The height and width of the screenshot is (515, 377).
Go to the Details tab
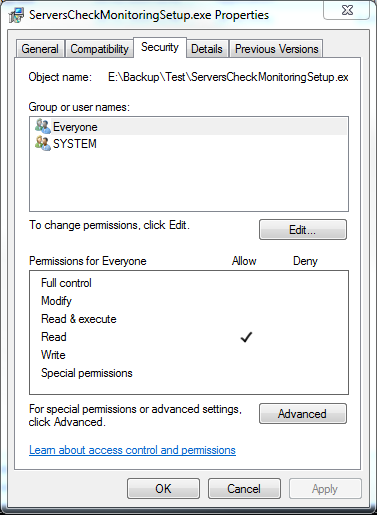207,49
